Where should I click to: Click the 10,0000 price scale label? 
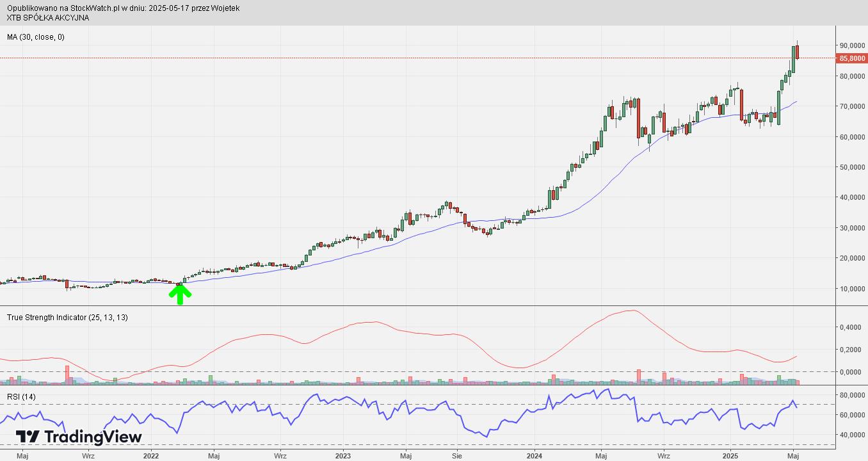click(853, 288)
